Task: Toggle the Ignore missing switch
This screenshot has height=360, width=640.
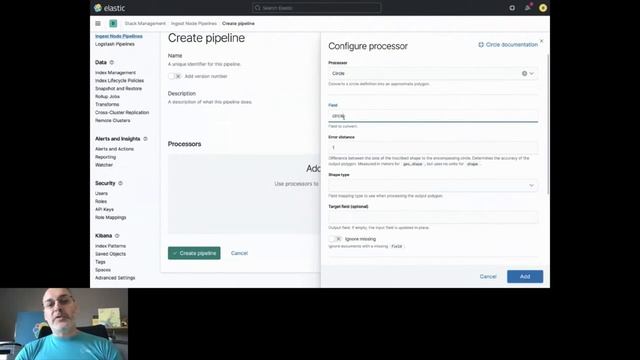Action: (x=335, y=239)
